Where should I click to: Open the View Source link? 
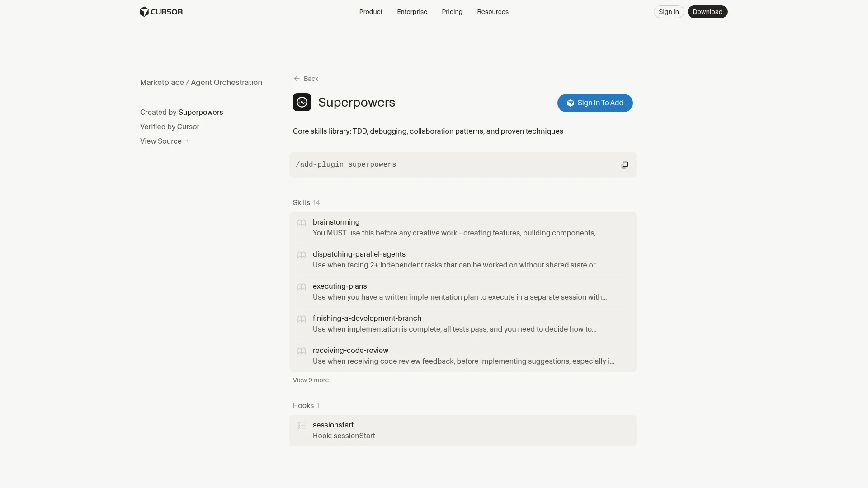[x=164, y=141]
